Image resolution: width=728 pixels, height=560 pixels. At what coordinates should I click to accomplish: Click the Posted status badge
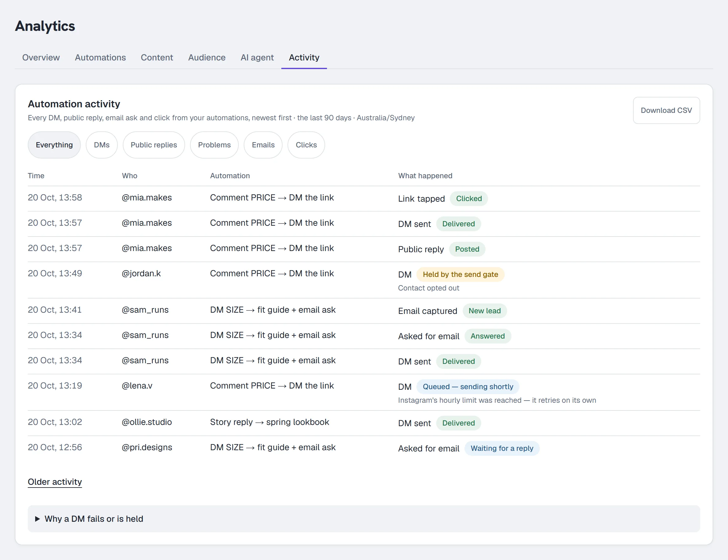click(467, 249)
